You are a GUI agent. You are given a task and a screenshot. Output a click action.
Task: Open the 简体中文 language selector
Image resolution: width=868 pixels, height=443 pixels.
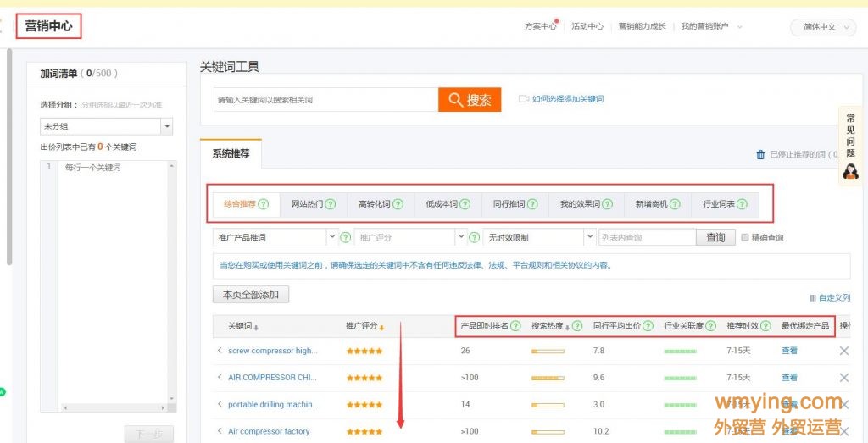[x=823, y=27]
